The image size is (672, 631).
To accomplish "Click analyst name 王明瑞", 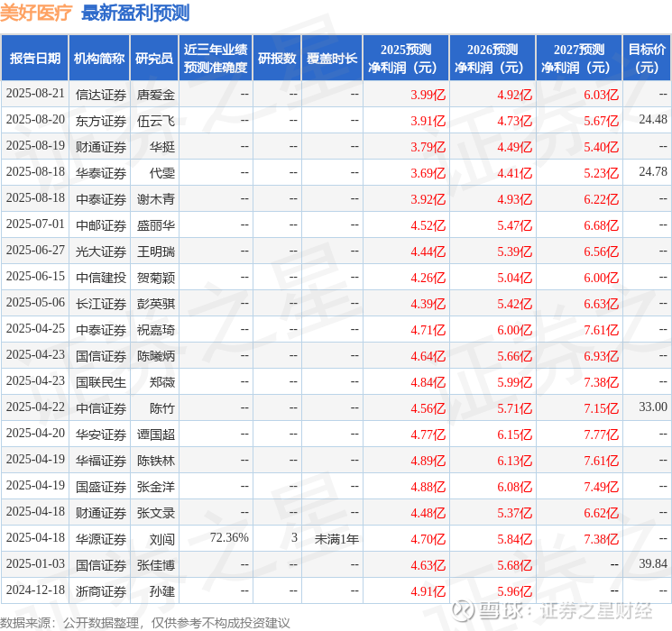I will [155, 251].
